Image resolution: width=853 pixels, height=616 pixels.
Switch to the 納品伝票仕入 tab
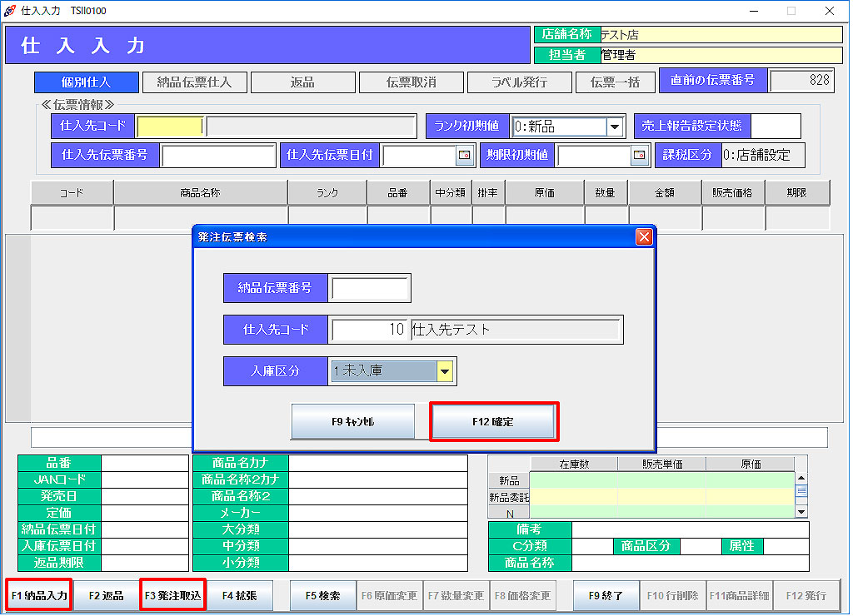pyautogui.click(x=194, y=82)
